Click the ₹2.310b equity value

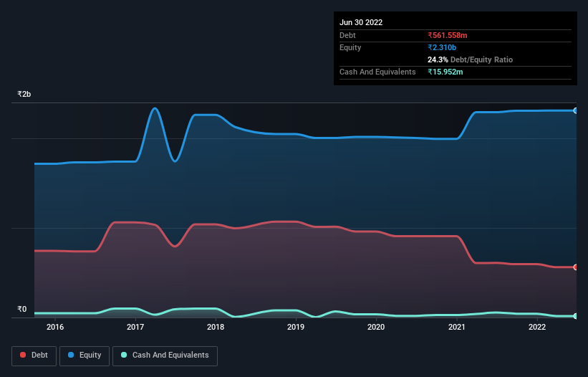click(442, 47)
